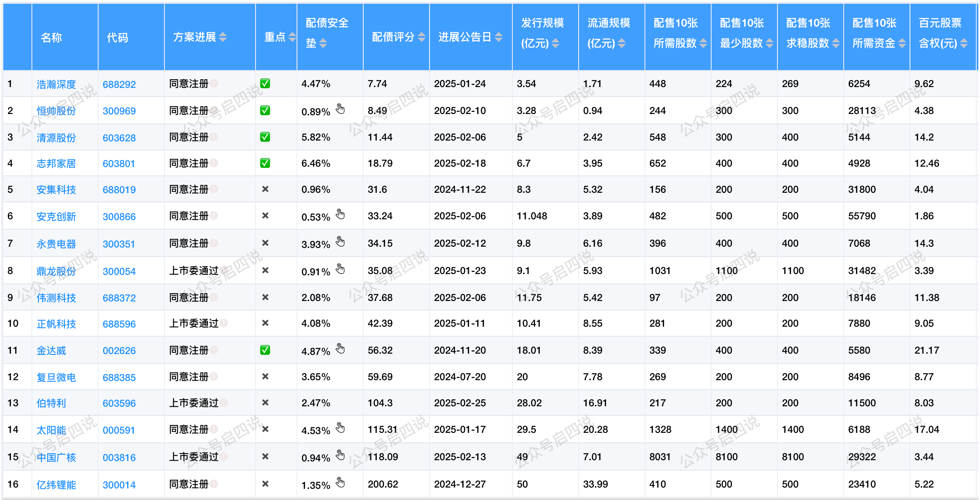The image size is (980, 500).
Task: Click the 名称 column header
Action: pyautogui.click(x=51, y=38)
